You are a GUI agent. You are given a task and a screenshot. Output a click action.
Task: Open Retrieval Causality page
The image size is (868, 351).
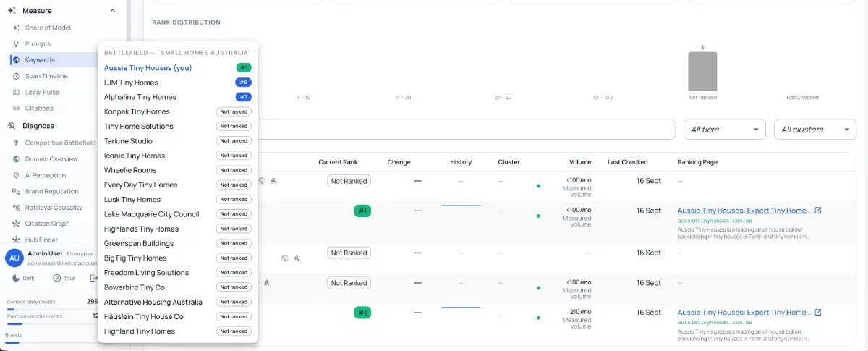(x=54, y=208)
